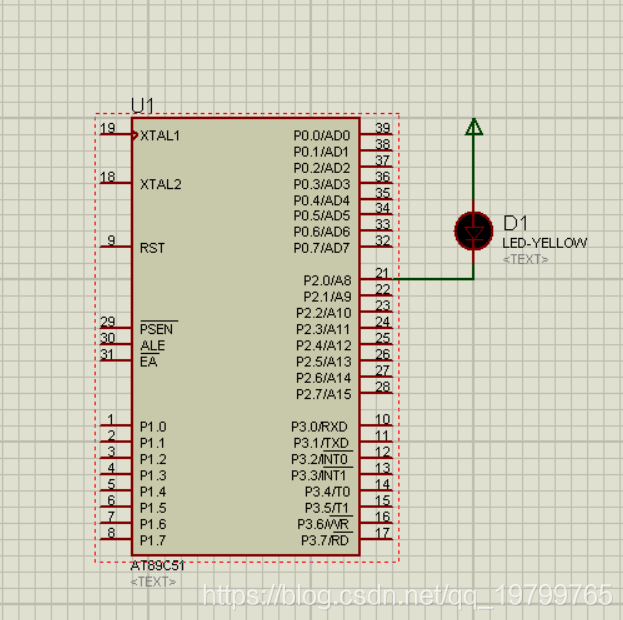Click the P3.0/RXD pin label

coord(319,427)
